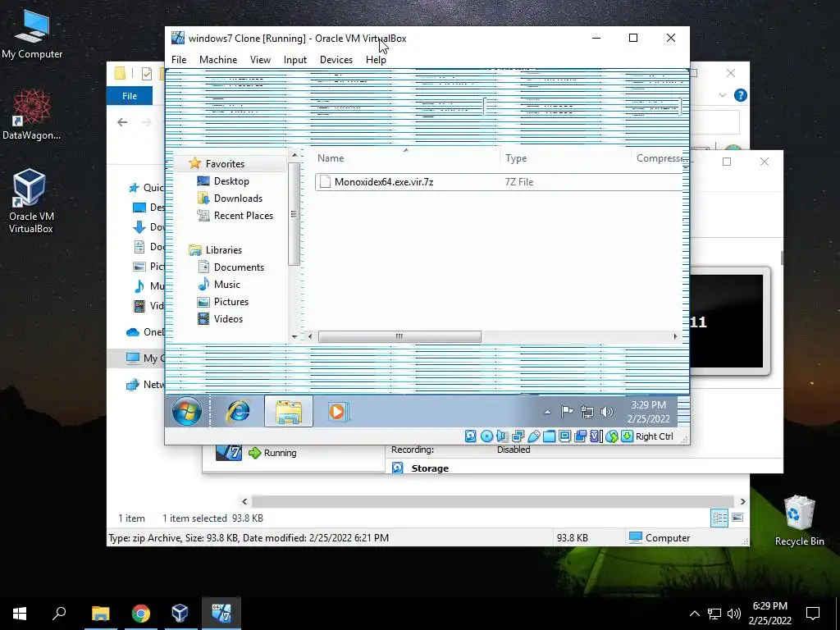
Task: Open the host Windows Start button
Action: point(20,614)
